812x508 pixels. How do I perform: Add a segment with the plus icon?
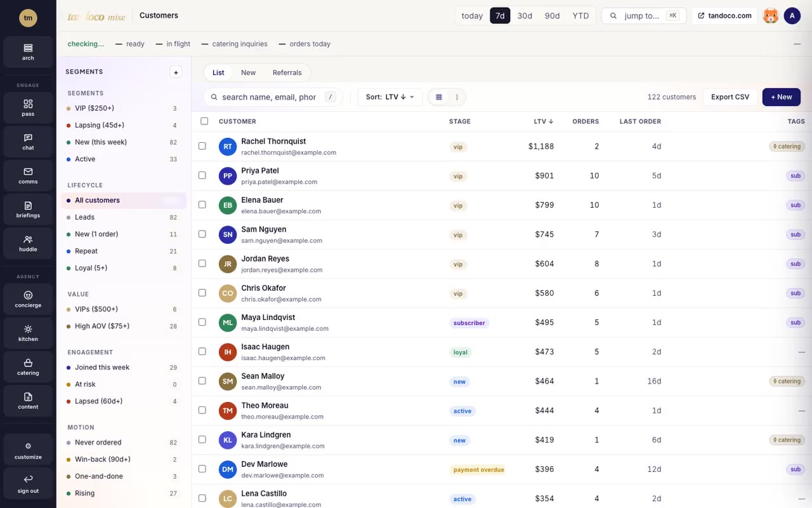pos(176,72)
